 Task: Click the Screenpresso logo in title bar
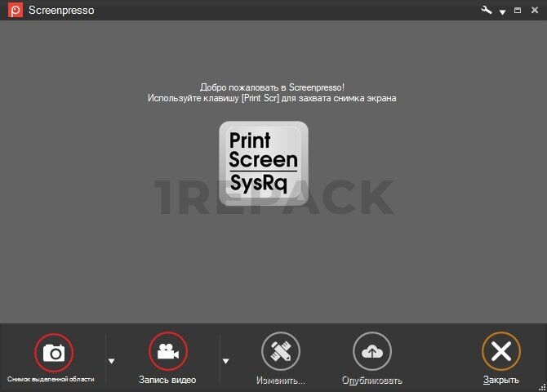click(x=14, y=10)
